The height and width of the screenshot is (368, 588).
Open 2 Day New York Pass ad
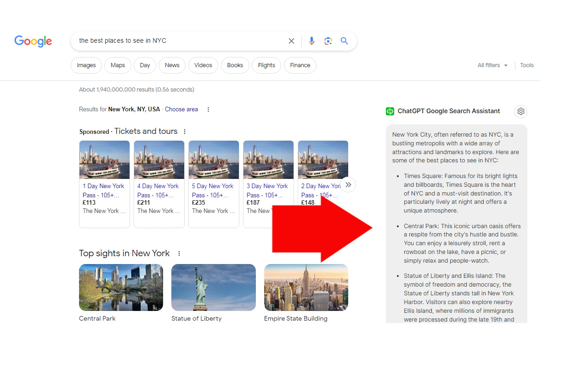point(321,190)
